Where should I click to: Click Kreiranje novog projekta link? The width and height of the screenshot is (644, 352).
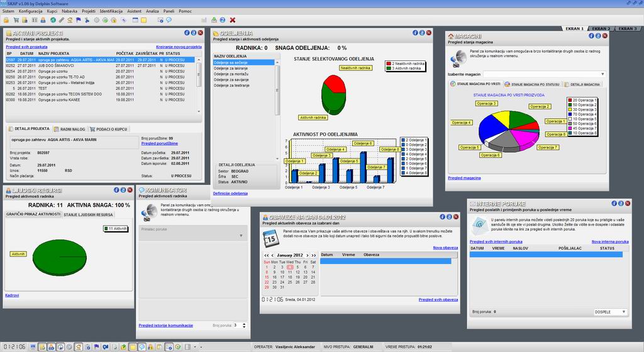coord(179,47)
